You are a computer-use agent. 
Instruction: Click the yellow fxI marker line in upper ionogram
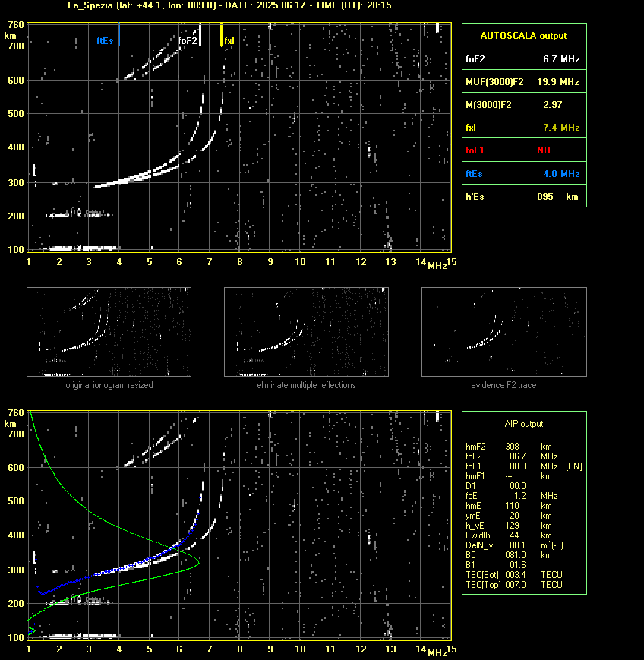[x=222, y=34]
